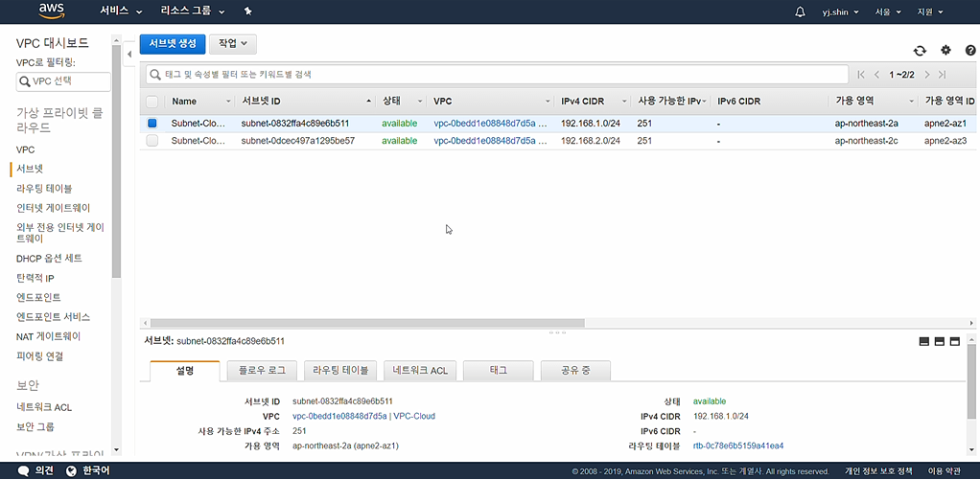This screenshot has height=480, width=980.
Task: Focus the VPC 선택 filter field
Action: [63, 81]
